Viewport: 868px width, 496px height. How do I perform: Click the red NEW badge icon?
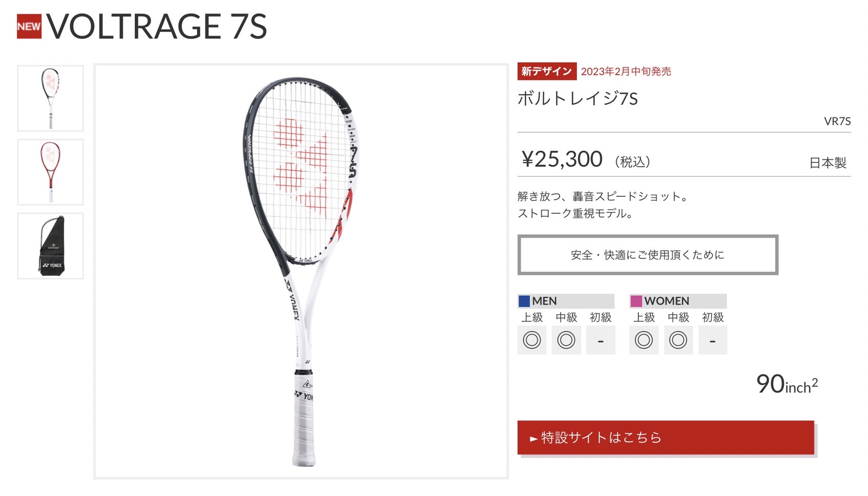(29, 27)
